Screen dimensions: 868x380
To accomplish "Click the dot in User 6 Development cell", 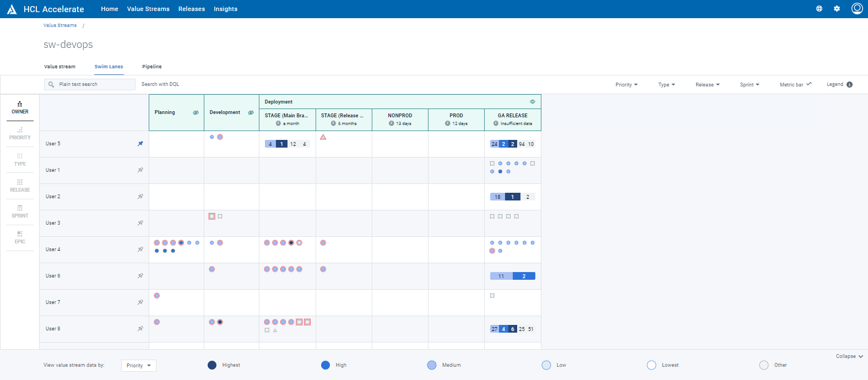I will coord(212,269).
